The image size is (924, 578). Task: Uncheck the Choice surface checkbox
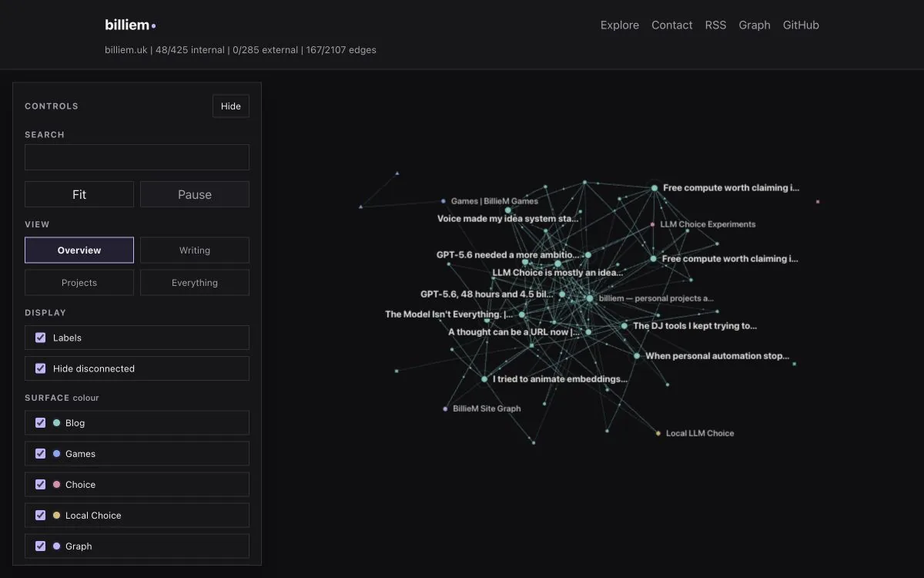41,484
